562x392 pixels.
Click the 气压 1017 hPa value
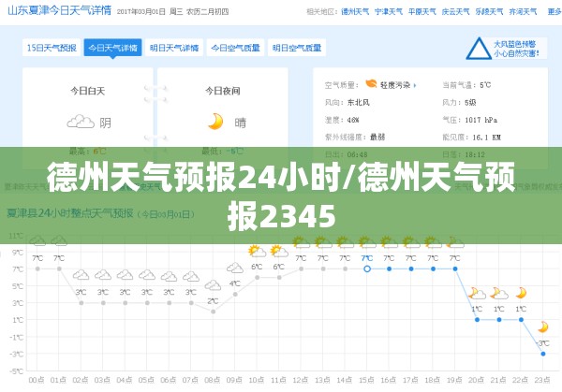click(481, 120)
